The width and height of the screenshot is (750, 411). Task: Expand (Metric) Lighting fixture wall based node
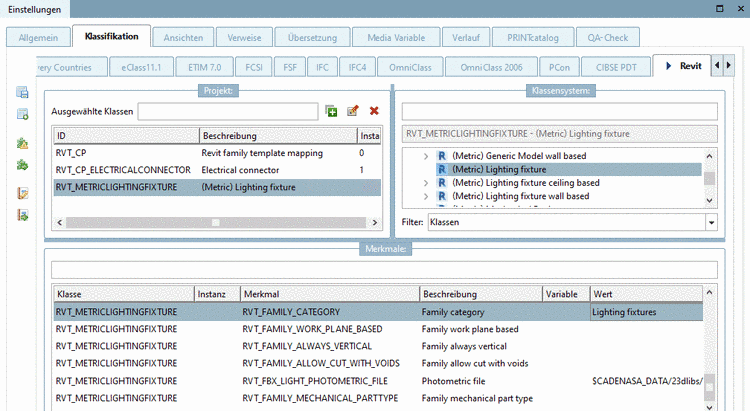(426, 196)
